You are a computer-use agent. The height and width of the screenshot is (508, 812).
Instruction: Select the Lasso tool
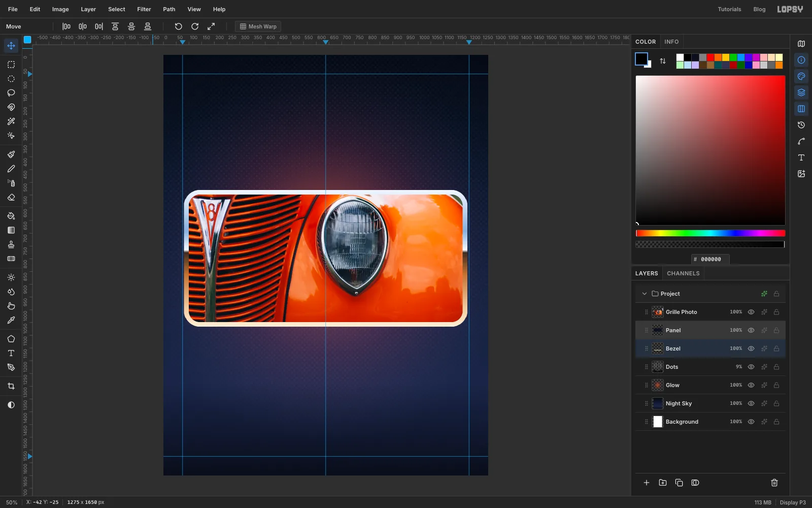11,93
